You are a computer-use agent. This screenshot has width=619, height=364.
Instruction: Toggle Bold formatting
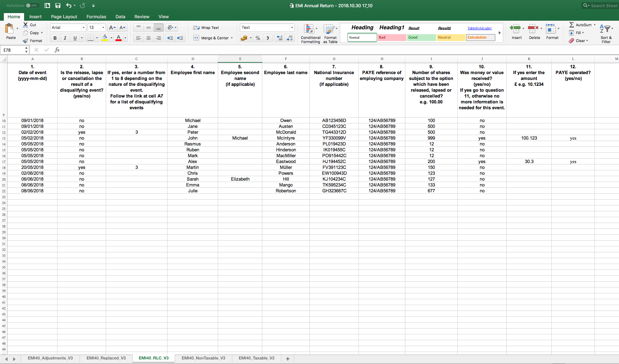point(55,38)
